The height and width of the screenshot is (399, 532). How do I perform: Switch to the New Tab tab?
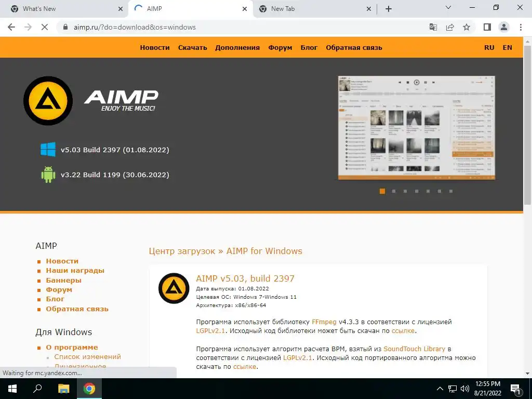tap(315, 9)
